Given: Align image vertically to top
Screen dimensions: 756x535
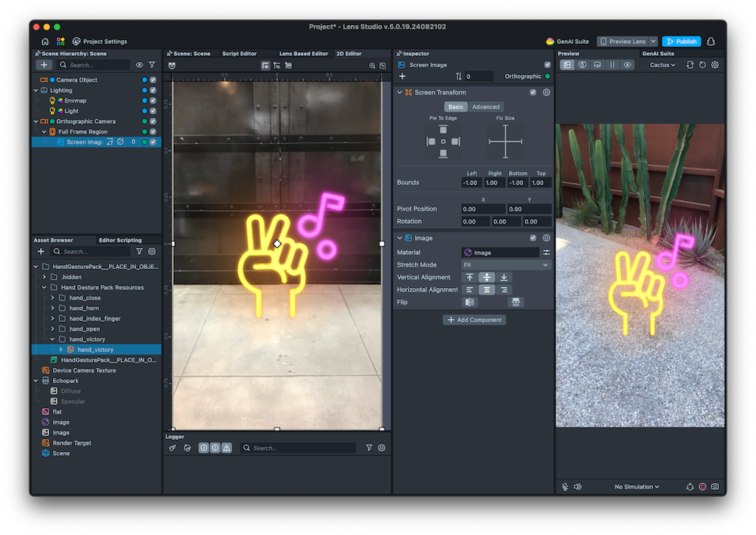Looking at the screenshot, I should (x=469, y=277).
